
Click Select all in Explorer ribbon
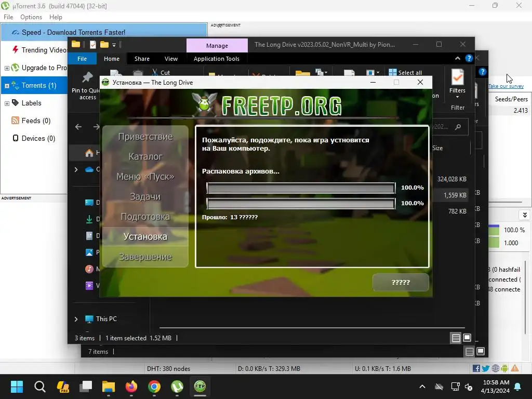pos(405,73)
